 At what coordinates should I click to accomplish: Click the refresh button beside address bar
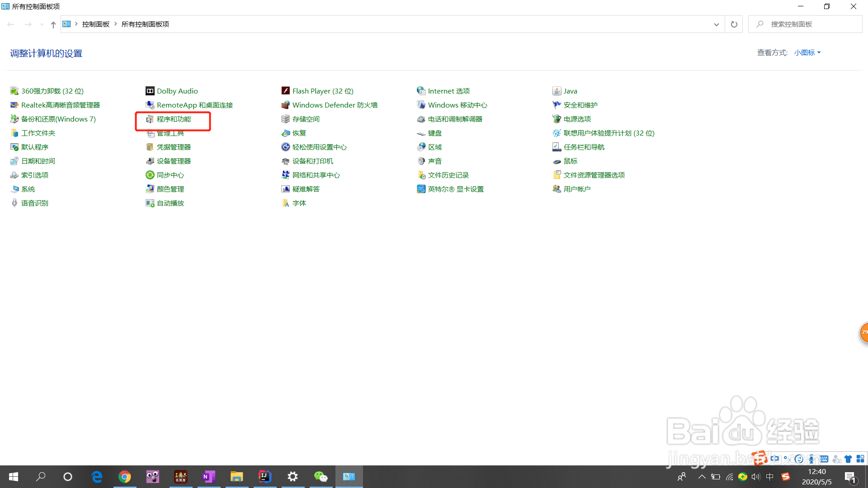click(x=734, y=24)
